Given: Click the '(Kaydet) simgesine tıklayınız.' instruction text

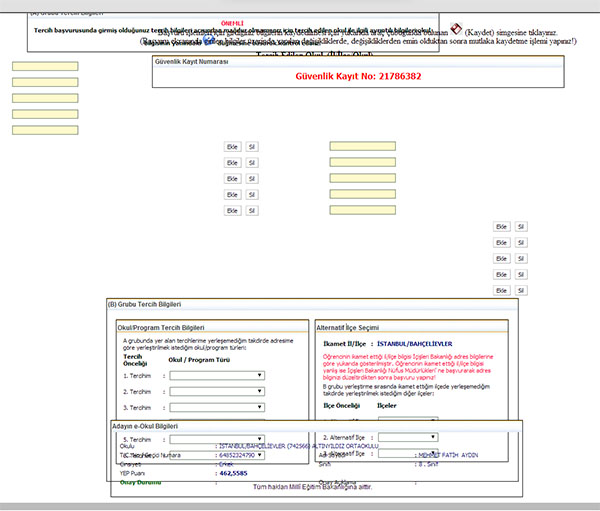Looking at the screenshot, I should pyautogui.click(x=511, y=33).
